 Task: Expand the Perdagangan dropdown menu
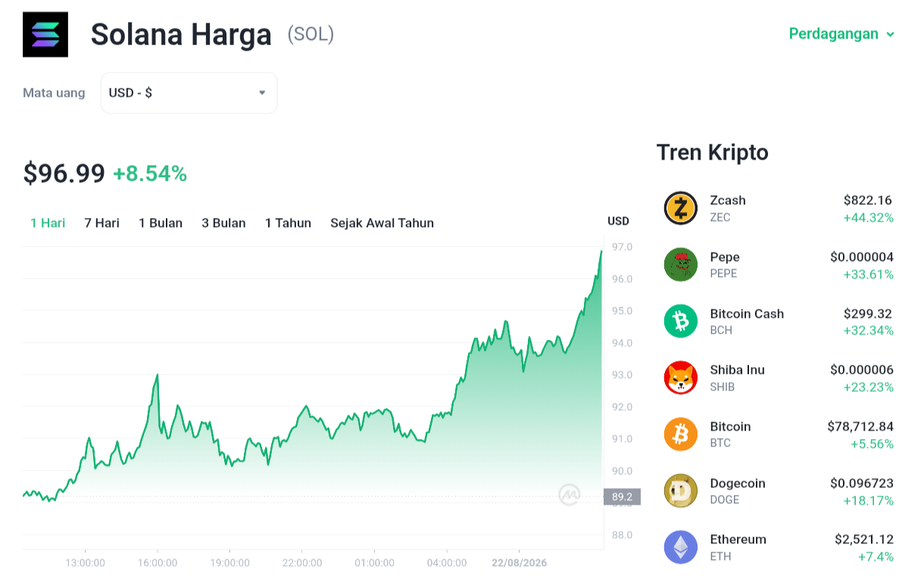point(841,34)
